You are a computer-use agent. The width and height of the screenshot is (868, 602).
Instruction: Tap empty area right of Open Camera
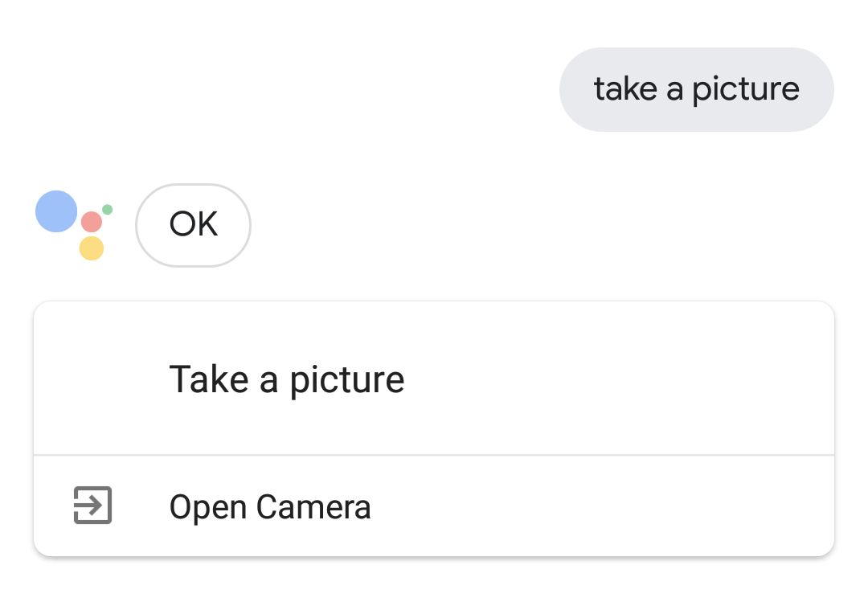tap(603, 507)
